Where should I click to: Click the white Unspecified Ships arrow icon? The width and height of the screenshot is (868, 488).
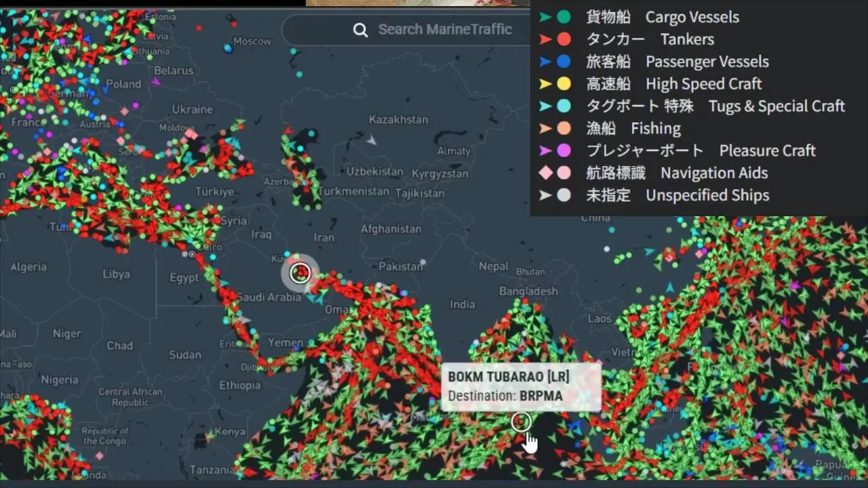pyautogui.click(x=545, y=195)
